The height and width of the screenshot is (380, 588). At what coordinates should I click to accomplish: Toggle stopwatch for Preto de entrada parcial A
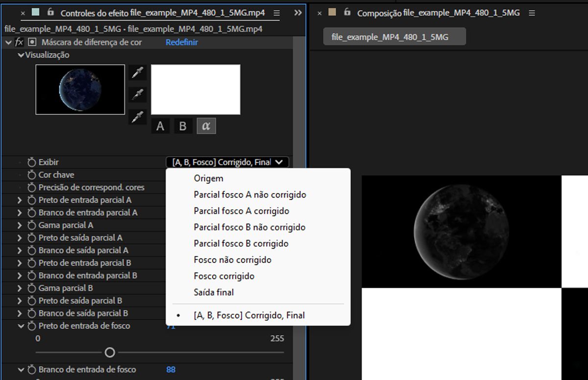(x=32, y=200)
